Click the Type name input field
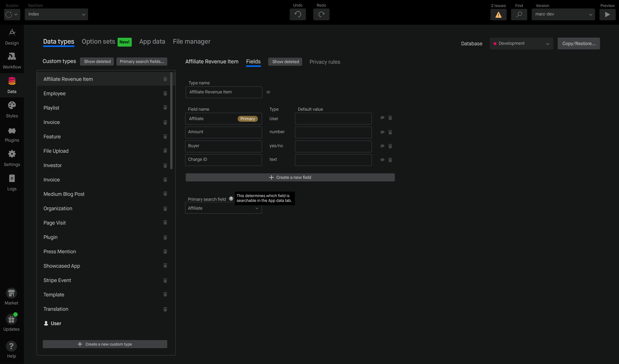 [224, 92]
